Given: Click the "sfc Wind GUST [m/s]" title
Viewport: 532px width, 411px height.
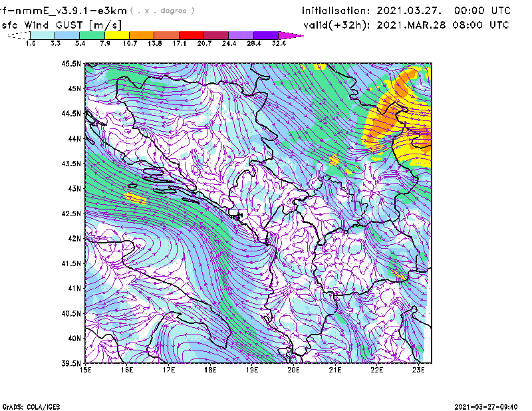Looking at the screenshot, I should (x=61, y=25).
